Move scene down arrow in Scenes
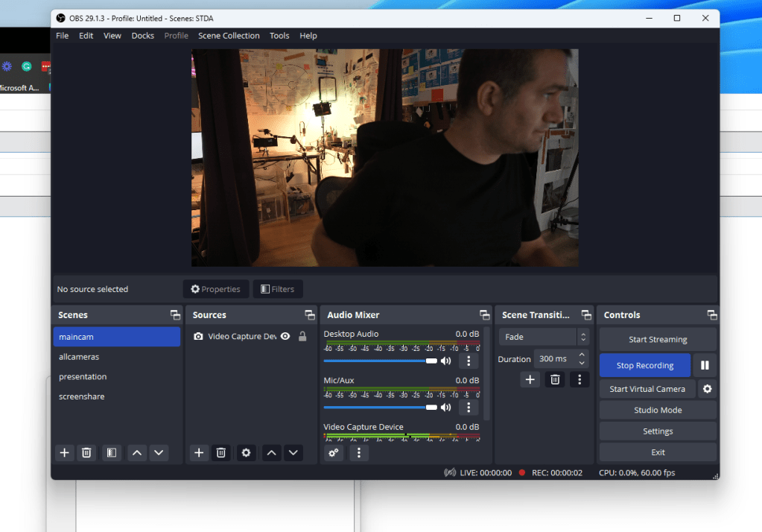The width and height of the screenshot is (762, 532). coord(159,453)
